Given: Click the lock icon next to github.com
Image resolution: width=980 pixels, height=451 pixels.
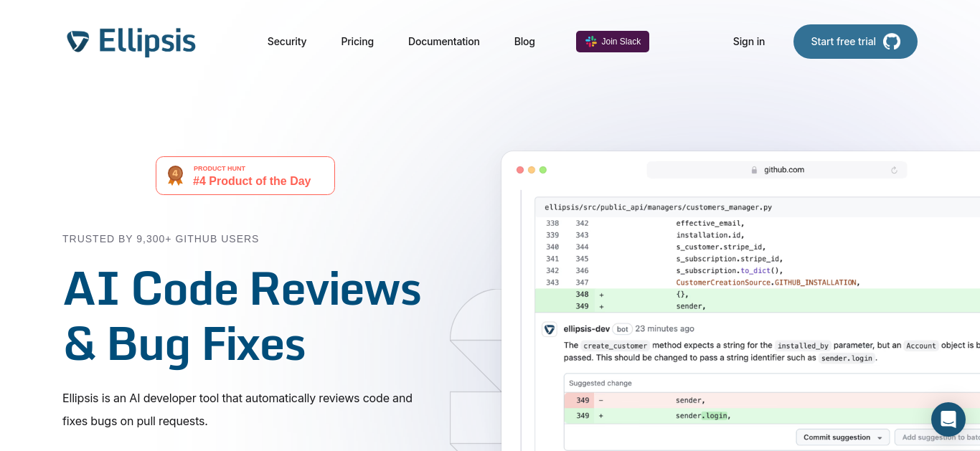Looking at the screenshot, I should pyautogui.click(x=754, y=170).
